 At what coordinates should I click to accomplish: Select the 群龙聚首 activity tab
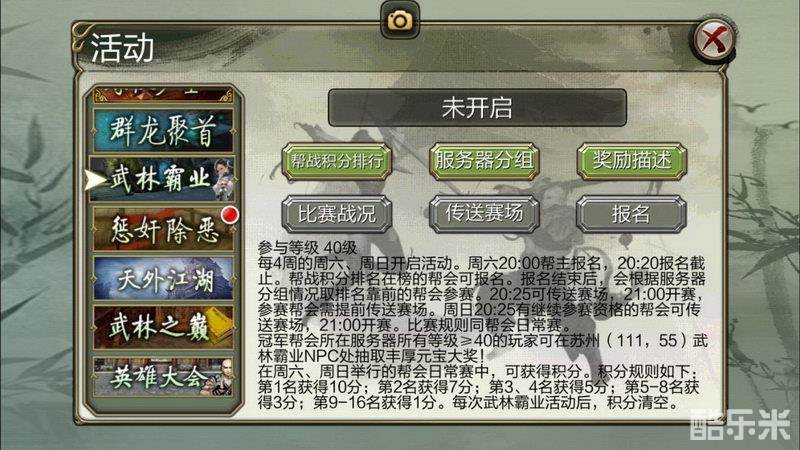[163, 131]
